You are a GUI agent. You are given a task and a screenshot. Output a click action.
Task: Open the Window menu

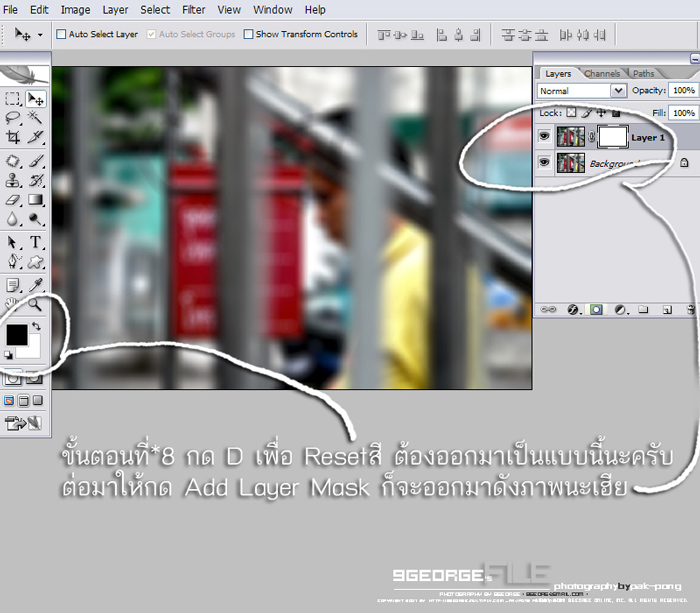[273, 9]
